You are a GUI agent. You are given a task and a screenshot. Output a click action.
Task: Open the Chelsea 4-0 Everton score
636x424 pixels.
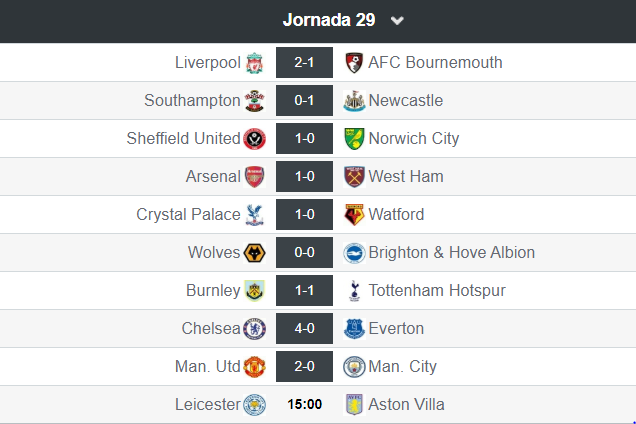click(304, 329)
